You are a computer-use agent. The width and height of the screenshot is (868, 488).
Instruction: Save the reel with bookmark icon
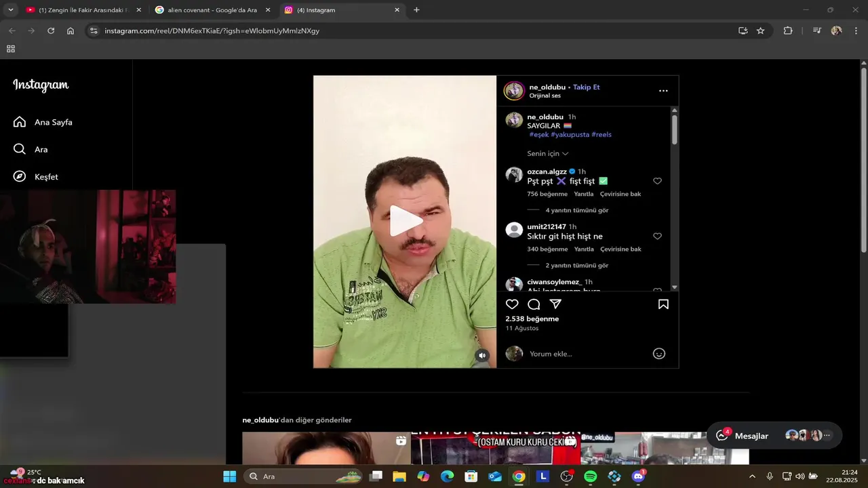coord(663,304)
